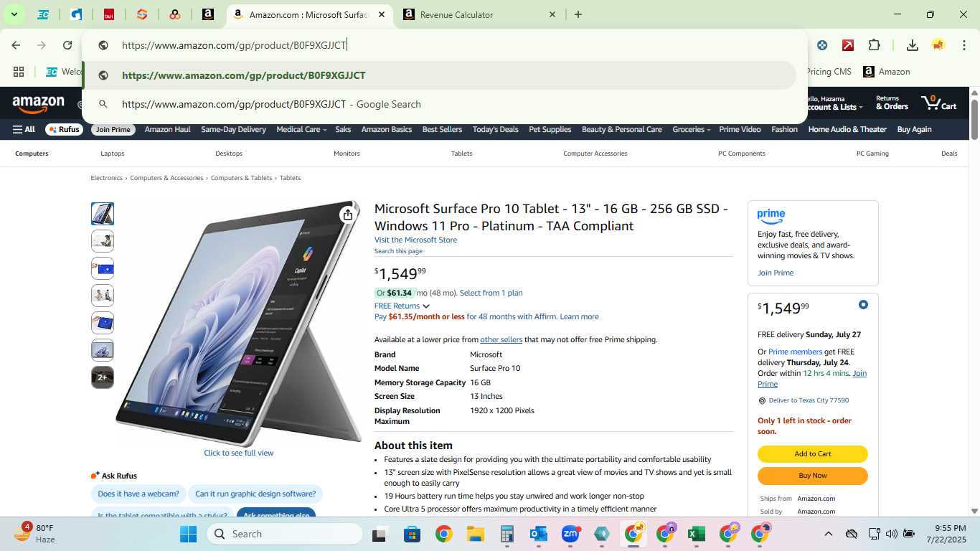Show hidden system tray icons
This screenshot has width=980, height=551.
coord(828,534)
